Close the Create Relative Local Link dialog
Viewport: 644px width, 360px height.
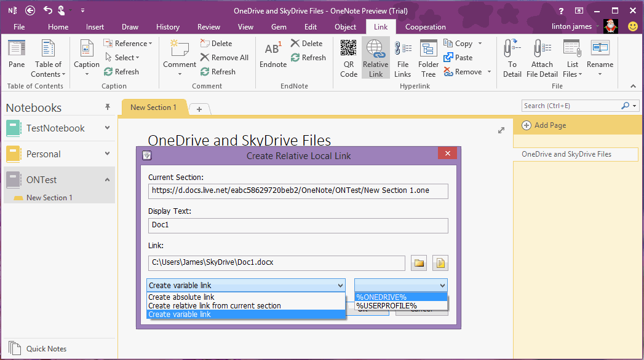448,154
